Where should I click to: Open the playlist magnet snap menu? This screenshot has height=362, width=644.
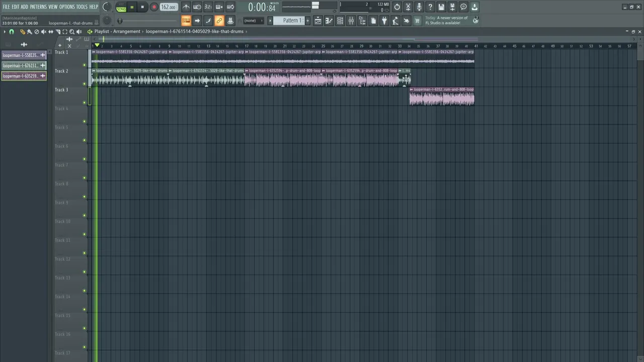point(12,32)
